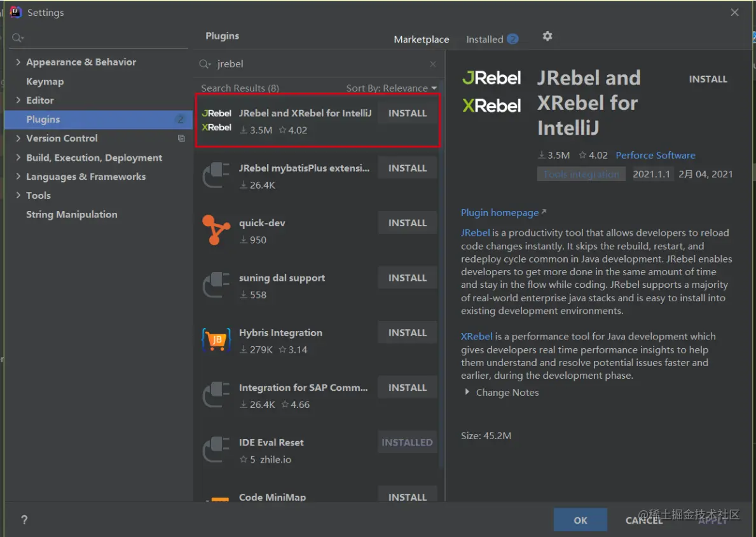
Task: Close the Settings dialog
Action: tap(734, 12)
